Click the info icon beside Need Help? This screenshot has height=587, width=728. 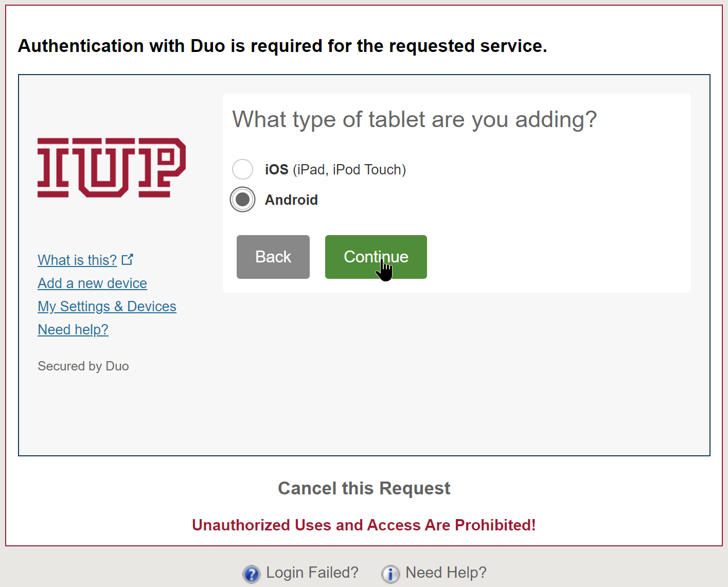click(390, 574)
